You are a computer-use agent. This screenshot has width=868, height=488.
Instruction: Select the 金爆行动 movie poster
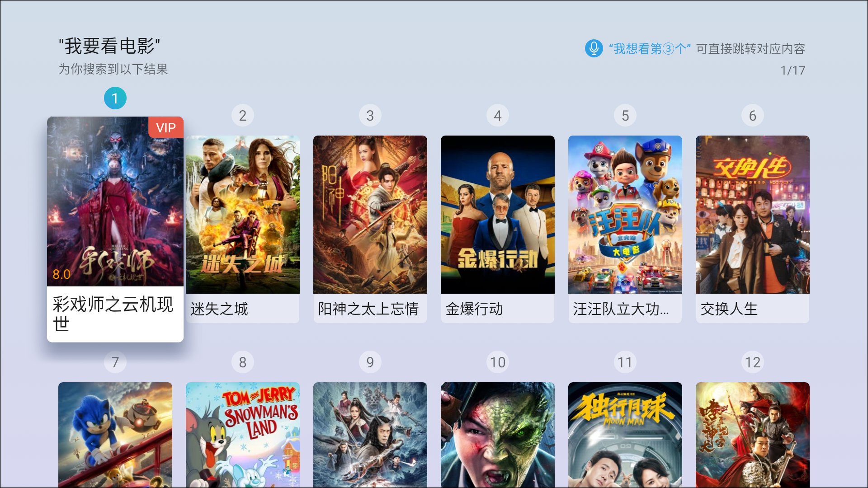[498, 215]
